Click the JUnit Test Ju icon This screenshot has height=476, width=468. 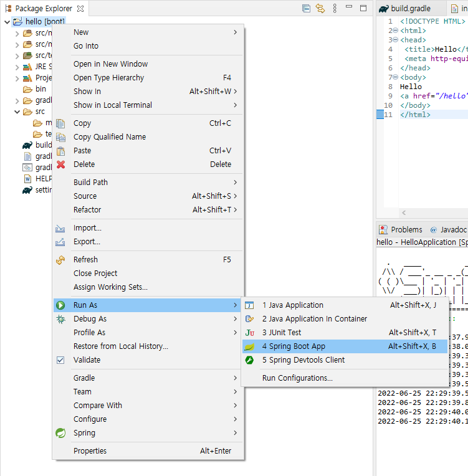(250, 333)
